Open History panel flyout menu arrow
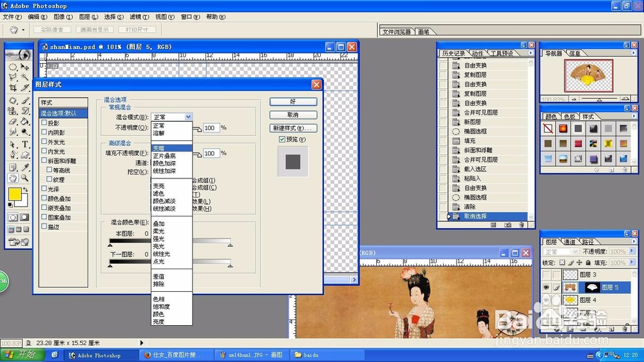644x362 pixels. point(531,53)
